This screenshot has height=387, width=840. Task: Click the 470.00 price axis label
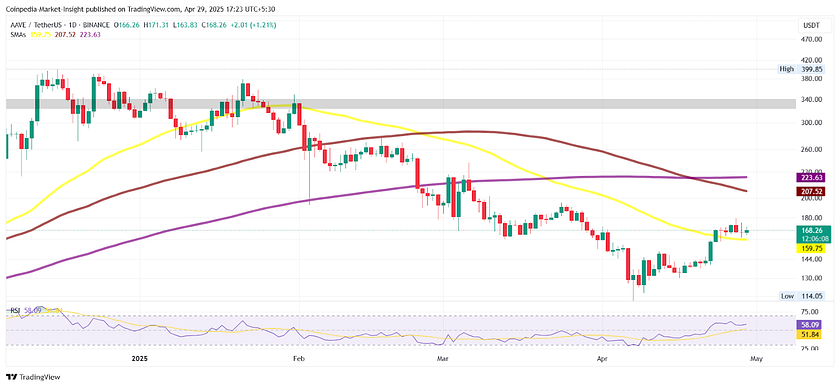pyautogui.click(x=812, y=40)
